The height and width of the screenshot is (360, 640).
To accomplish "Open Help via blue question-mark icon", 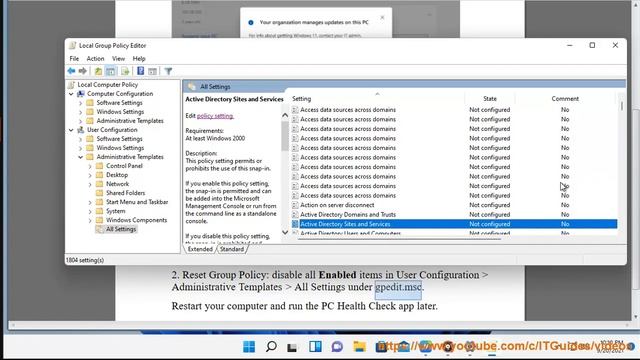I will pyautogui.click(x=140, y=71).
